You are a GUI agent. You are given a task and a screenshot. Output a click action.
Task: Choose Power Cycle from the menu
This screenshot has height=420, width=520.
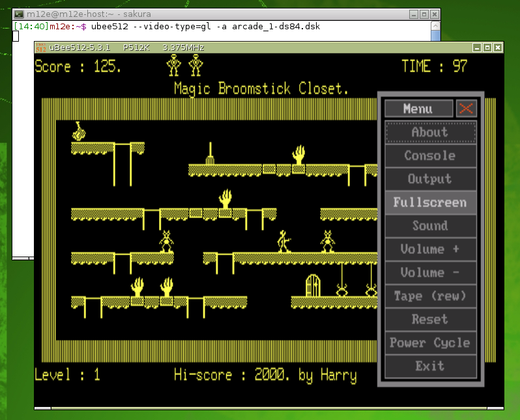coord(430,343)
